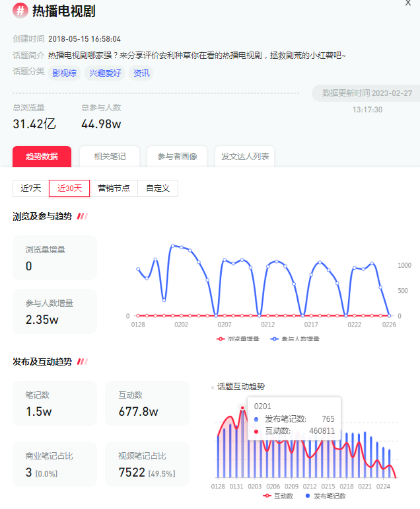Open the 发文达人列表 tab

click(x=245, y=157)
